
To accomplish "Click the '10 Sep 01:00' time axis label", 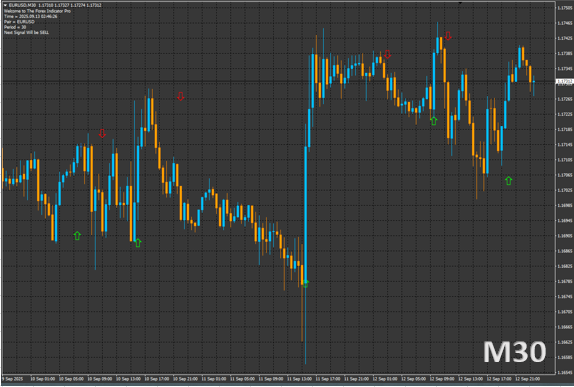I will (43, 379).
